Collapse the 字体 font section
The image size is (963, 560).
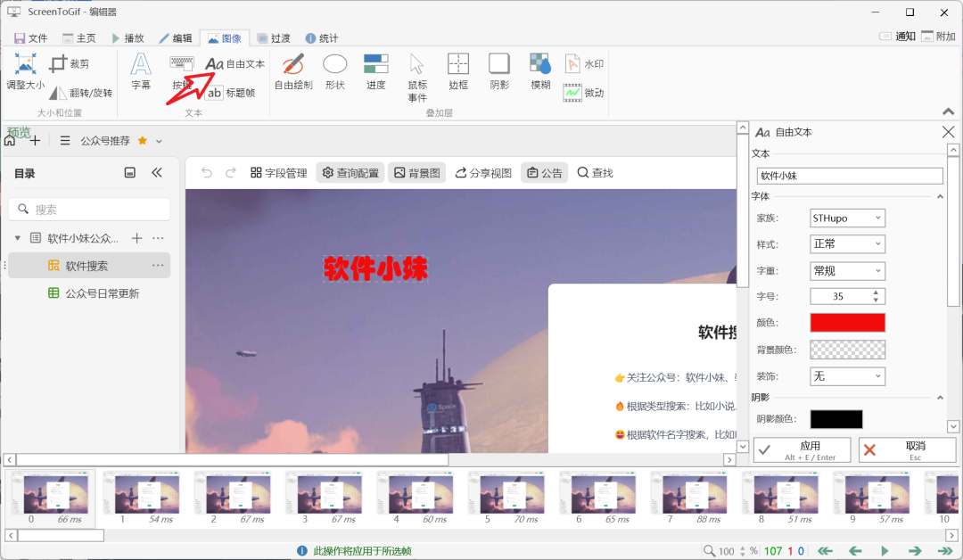coord(940,196)
